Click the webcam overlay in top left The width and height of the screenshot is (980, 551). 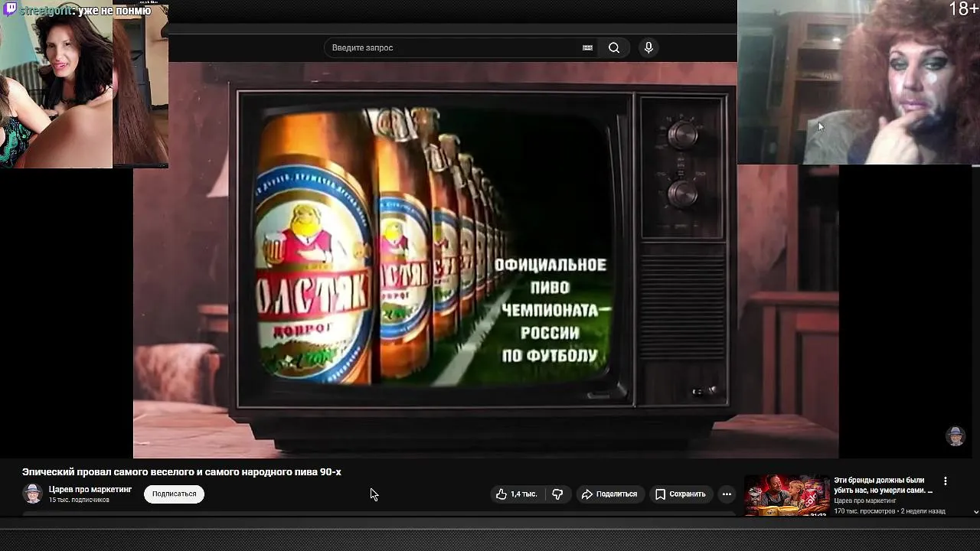coord(84,84)
